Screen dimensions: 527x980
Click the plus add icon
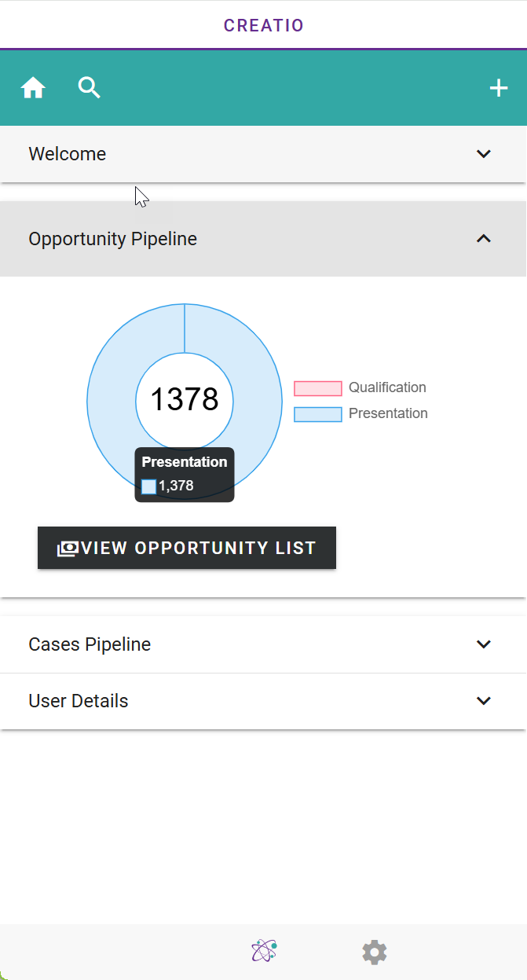click(499, 88)
